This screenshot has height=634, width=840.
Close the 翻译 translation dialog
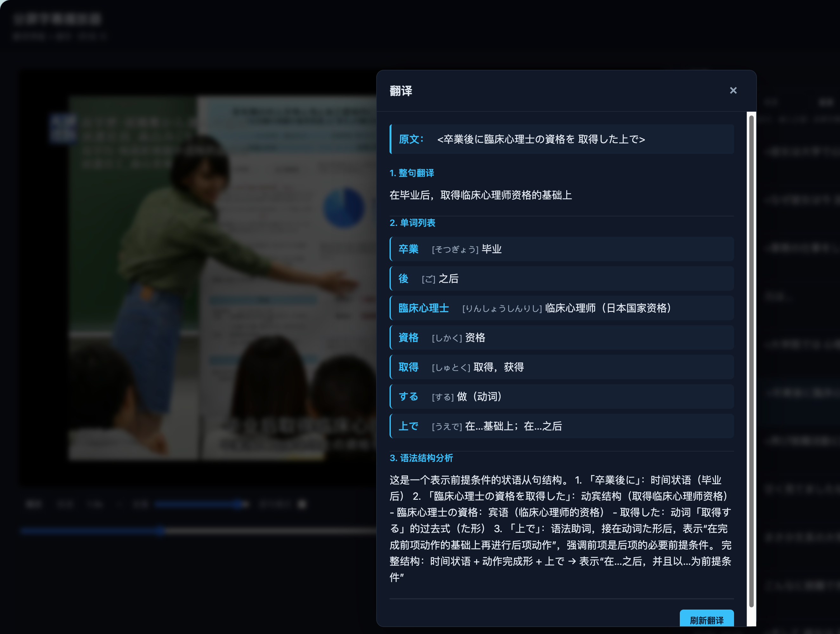pos(733,90)
